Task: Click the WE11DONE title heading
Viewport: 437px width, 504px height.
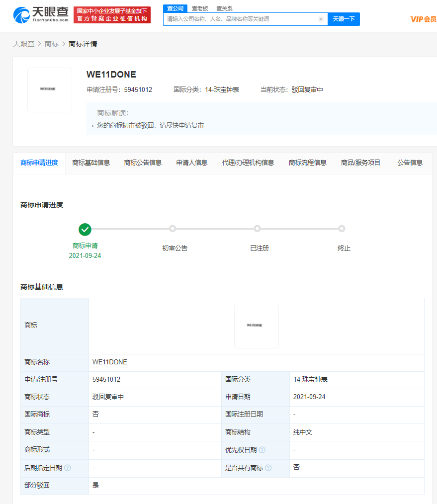Action: pyautogui.click(x=111, y=75)
